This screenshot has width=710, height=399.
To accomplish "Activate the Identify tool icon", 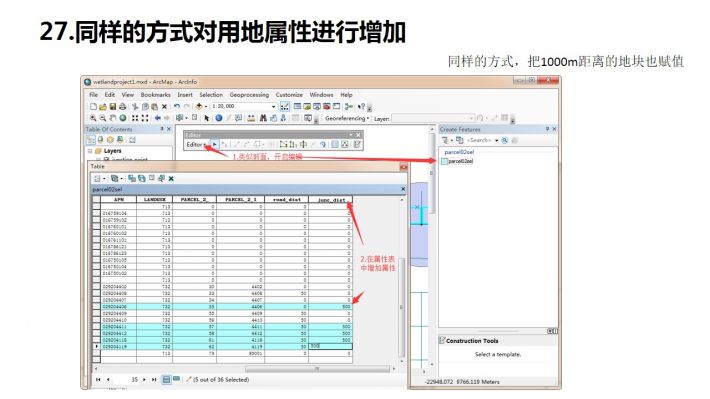I will [219, 118].
